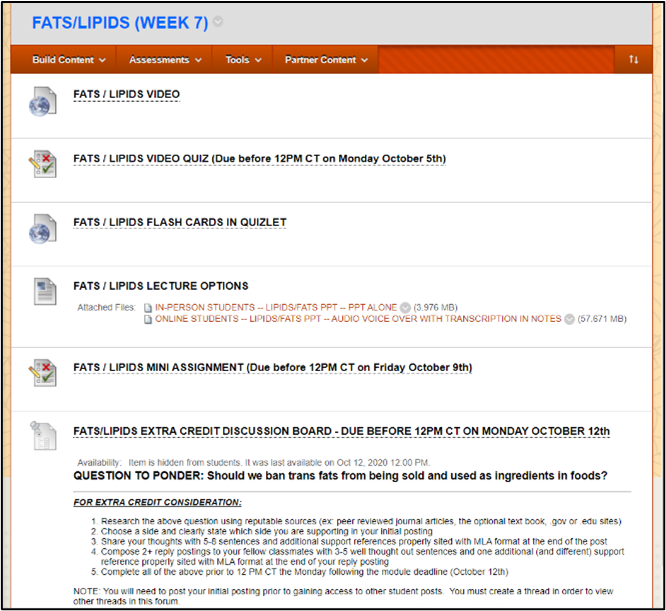
Task: Click the globe icon beside FLASH CARDS IN QUIZLET
Action: click(42, 229)
